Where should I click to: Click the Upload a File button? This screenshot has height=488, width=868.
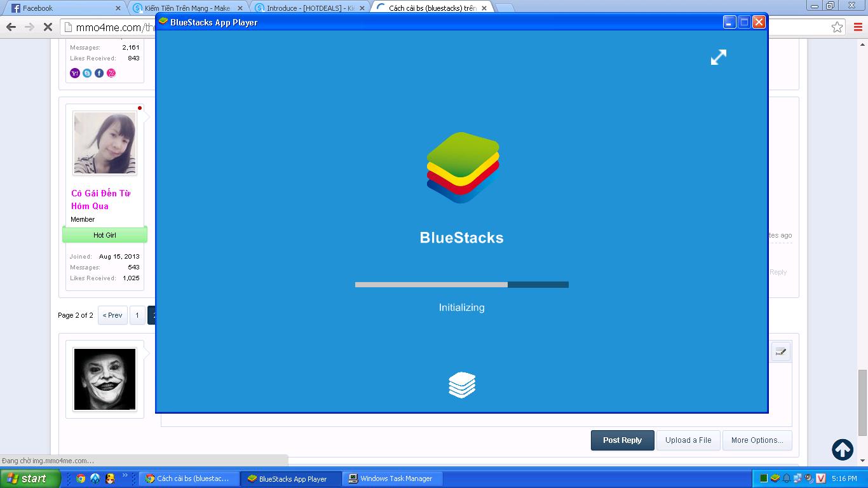[x=688, y=440]
